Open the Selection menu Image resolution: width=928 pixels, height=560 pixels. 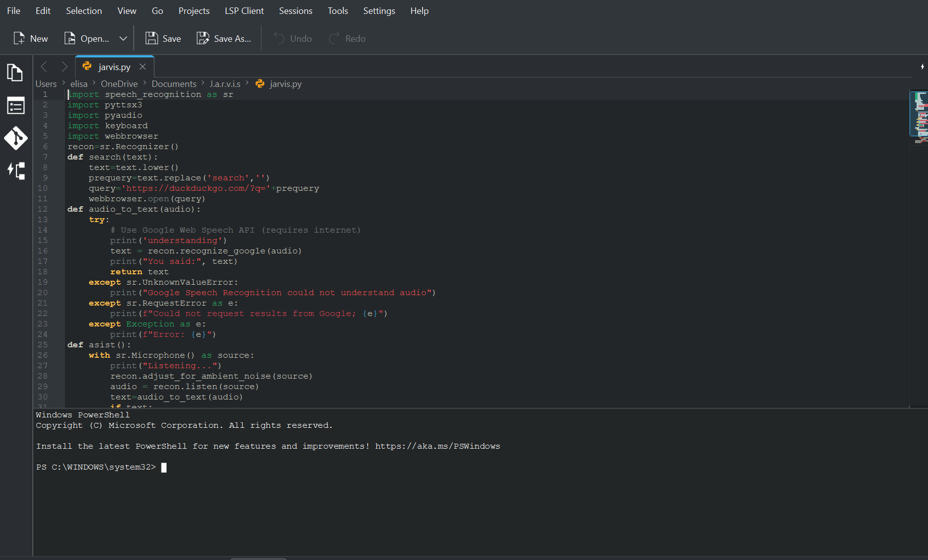click(x=84, y=11)
